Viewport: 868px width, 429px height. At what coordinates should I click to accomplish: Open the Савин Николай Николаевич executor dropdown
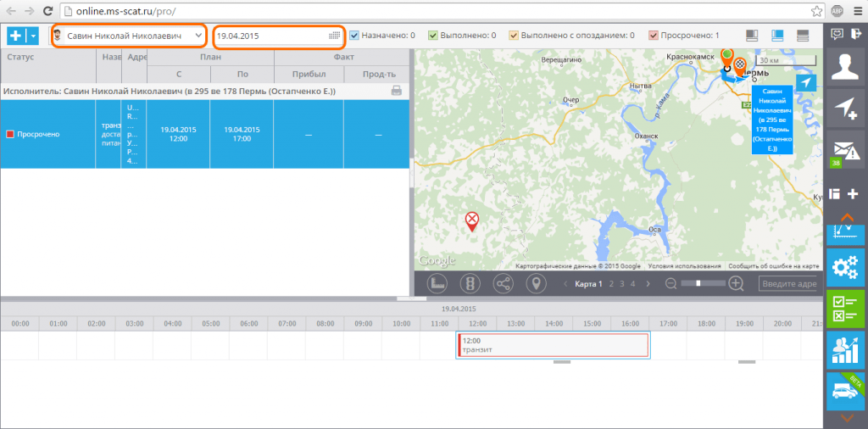(129, 36)
